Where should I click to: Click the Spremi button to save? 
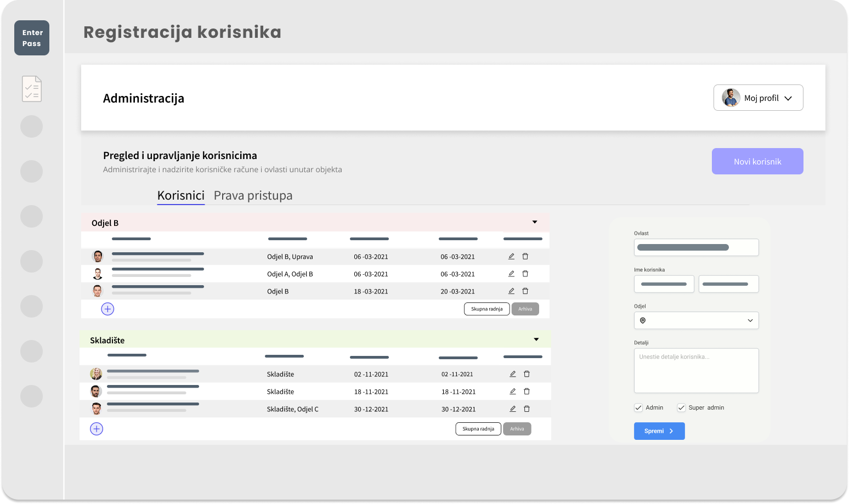pos(659,431)
